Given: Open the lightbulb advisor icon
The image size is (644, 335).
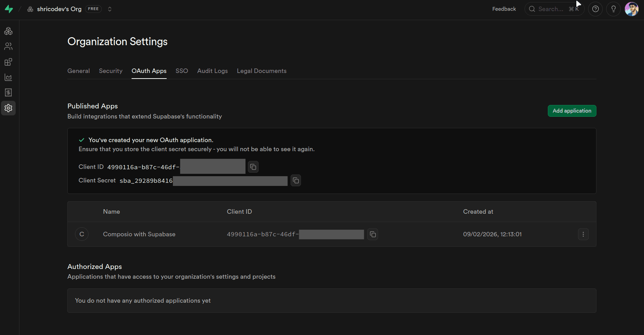Looking at the screenshot, I should point(613,9).
